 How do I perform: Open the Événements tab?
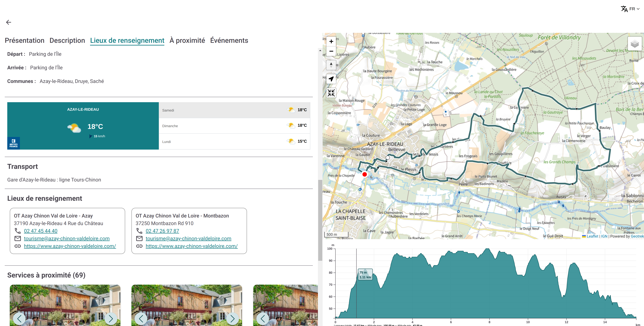tap(229, 40)
